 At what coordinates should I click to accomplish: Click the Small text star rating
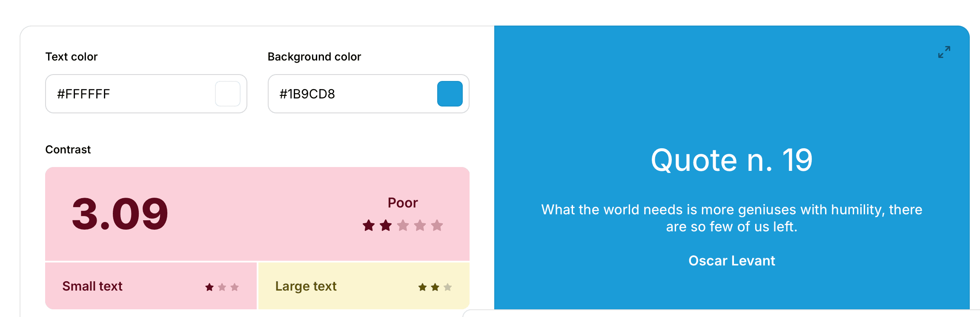pos(222,287)
